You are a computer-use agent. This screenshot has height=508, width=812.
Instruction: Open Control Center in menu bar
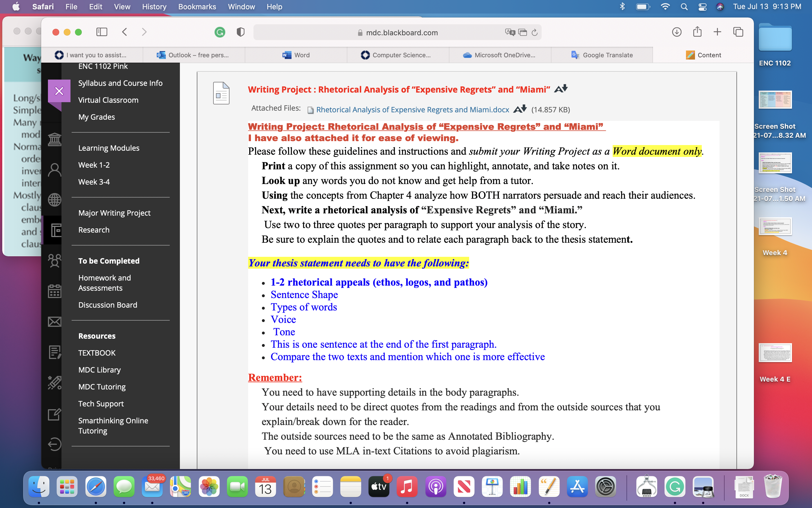tap(702, 7)
